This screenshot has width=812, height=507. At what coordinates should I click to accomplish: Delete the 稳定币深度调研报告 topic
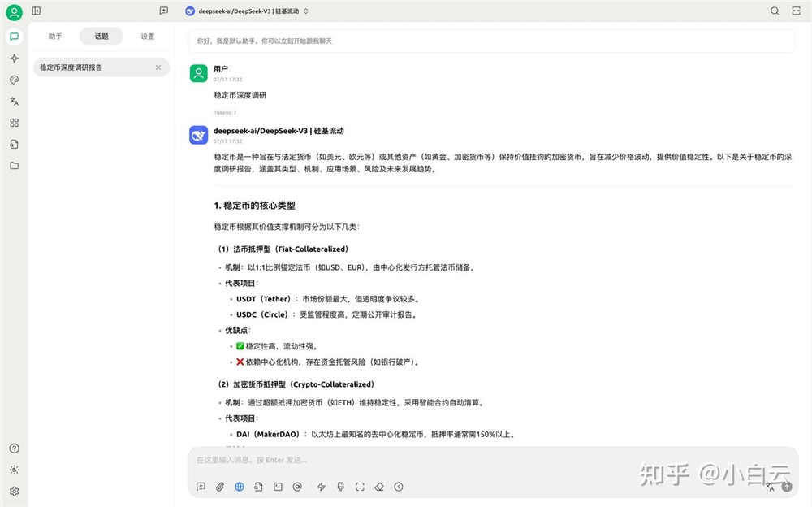click(x=158, y=67)
